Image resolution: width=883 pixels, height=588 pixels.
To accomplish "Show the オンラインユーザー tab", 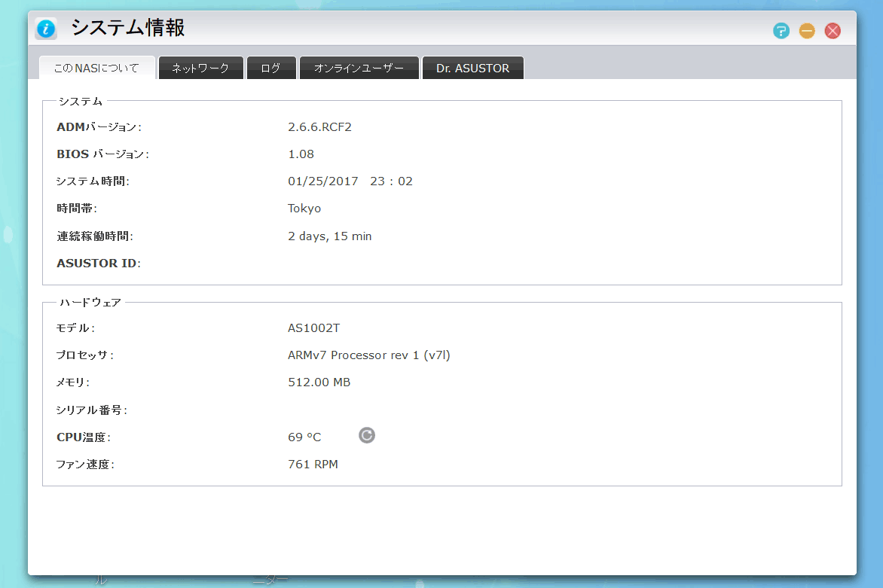I will tap(359, 68).
